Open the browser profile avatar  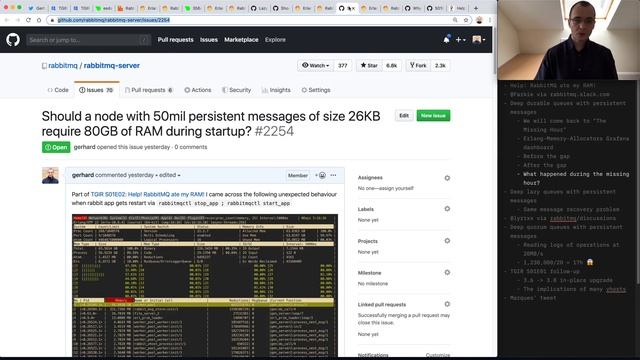tap(479, 20)
